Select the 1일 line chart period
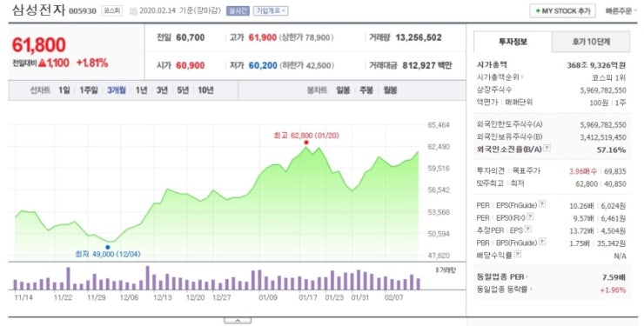Viewport: 644px width, 326px height. pos(64,90)
